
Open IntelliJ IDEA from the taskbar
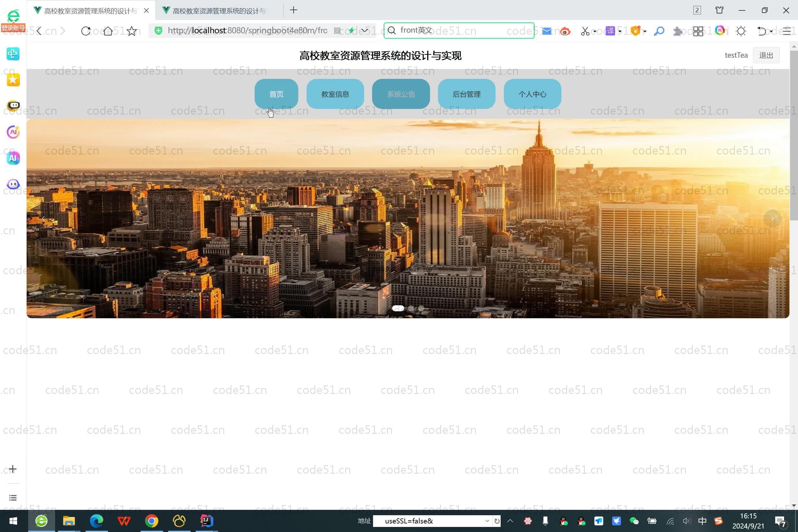click(206, 521)
